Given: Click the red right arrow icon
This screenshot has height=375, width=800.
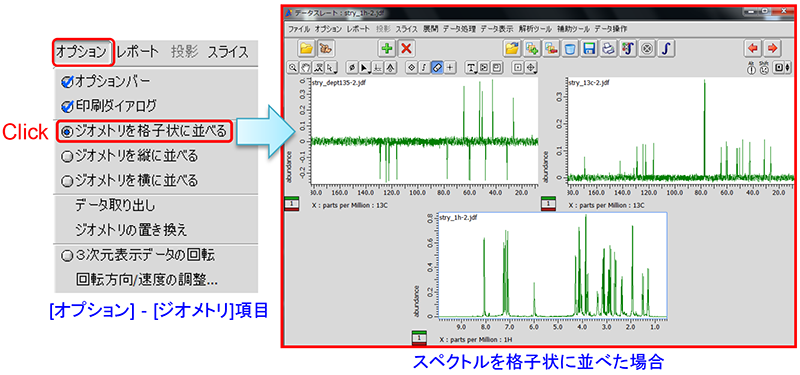Looking at the screenshot, I should [772, 48].
